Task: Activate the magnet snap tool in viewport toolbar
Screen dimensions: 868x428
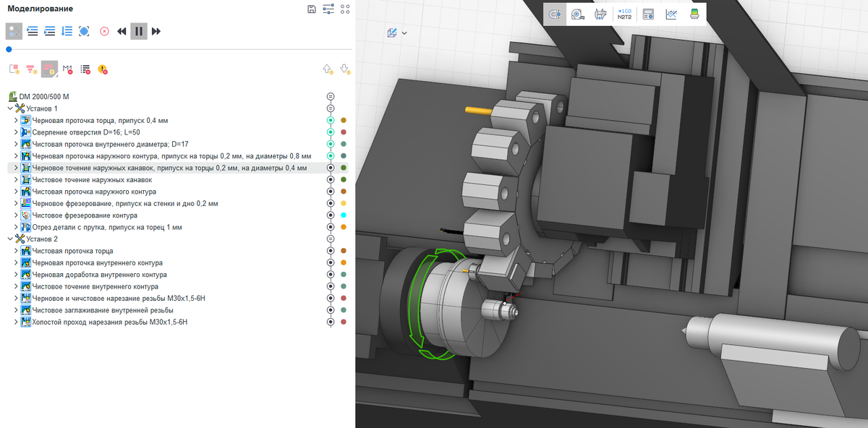Action: tap(556, 14)
